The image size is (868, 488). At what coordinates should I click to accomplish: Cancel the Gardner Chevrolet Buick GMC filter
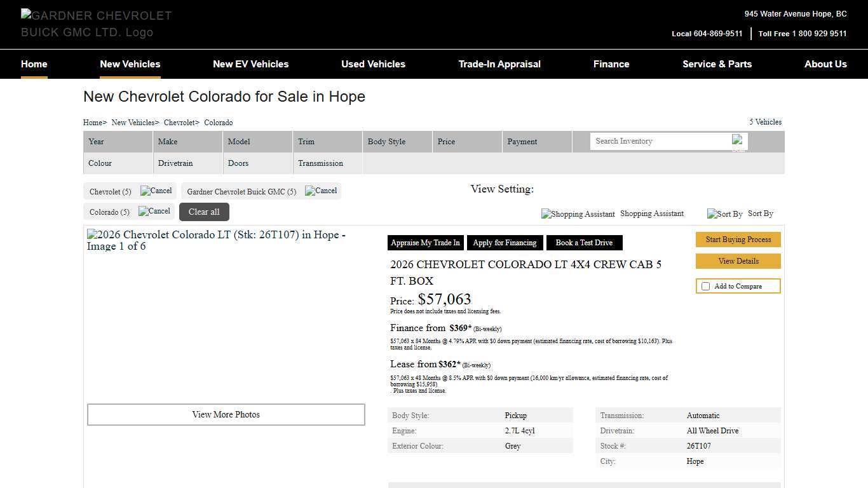(x=321, y=191)
